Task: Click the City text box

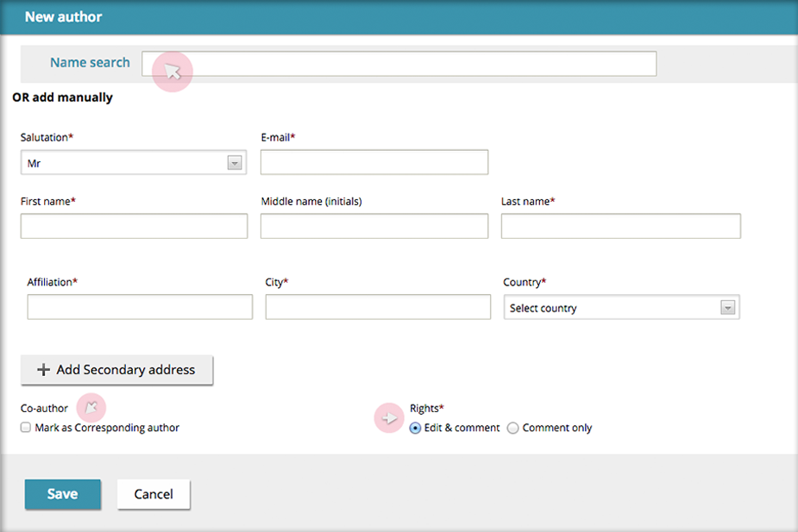Action: pyautogui.click(x=378, y=307)
